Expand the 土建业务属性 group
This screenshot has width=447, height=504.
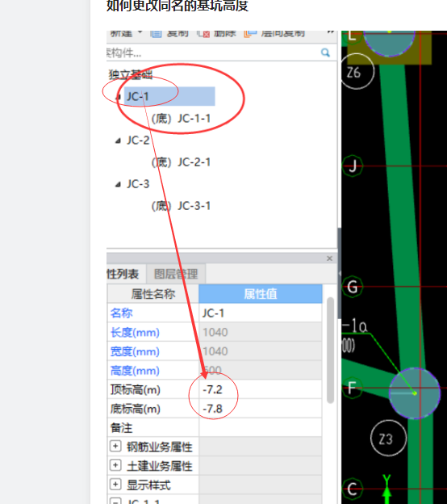[x=115, y=465]
